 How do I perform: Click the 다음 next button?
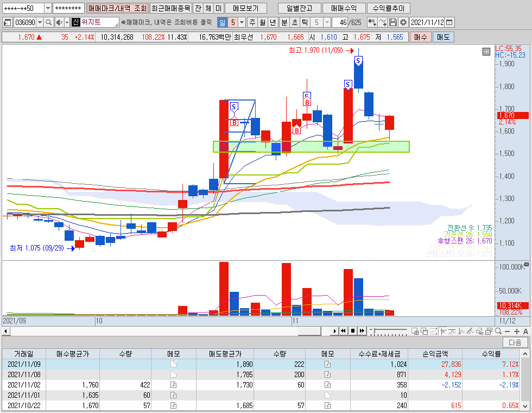pyautogui.click(x=515, y=342)
